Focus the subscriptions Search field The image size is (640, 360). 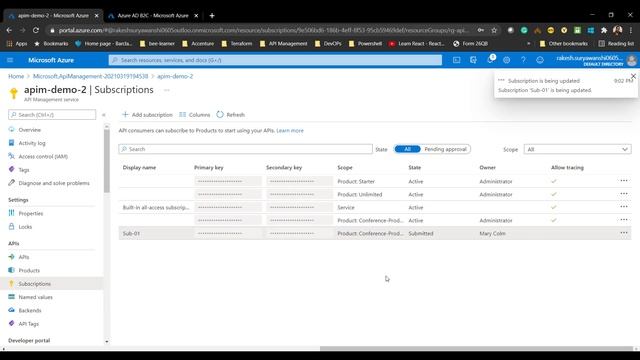245,149
